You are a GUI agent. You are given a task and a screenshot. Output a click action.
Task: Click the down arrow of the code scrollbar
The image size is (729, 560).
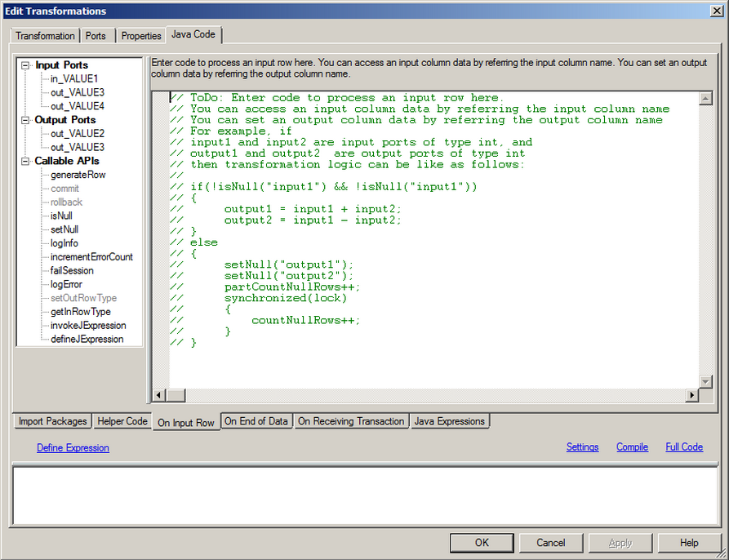705,381
